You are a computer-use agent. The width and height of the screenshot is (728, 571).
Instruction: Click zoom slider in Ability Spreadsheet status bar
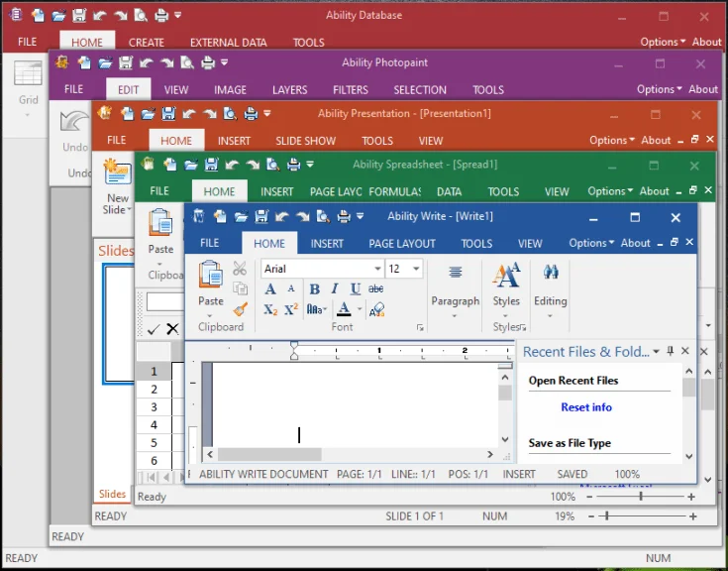pyautogui.click(x=641, y=497)
